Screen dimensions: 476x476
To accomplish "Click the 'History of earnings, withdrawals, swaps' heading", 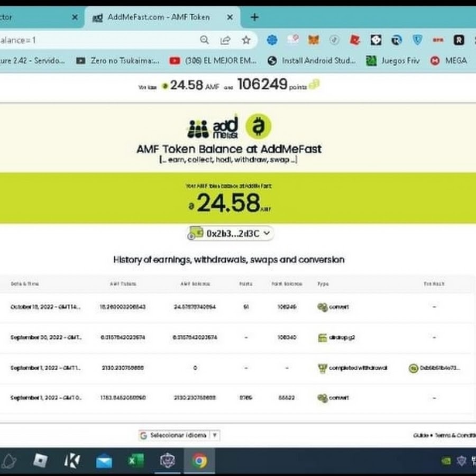I will click(229, 260).
